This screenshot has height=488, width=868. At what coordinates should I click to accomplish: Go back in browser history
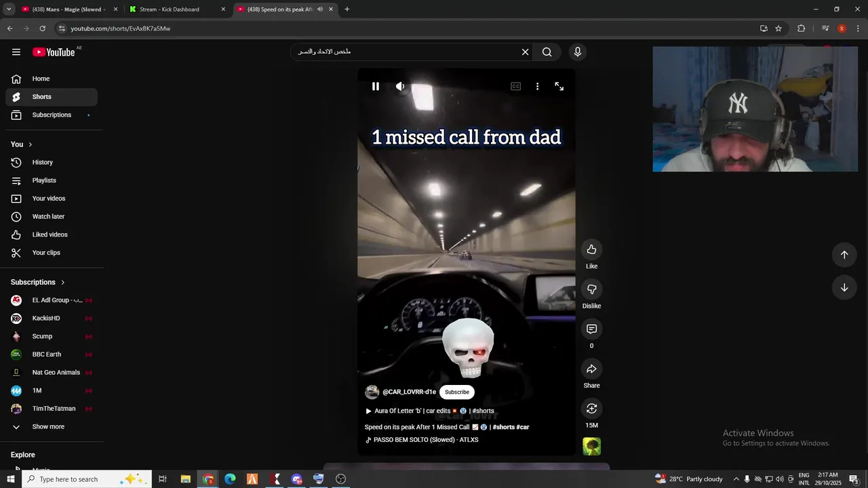pos(9,28)
